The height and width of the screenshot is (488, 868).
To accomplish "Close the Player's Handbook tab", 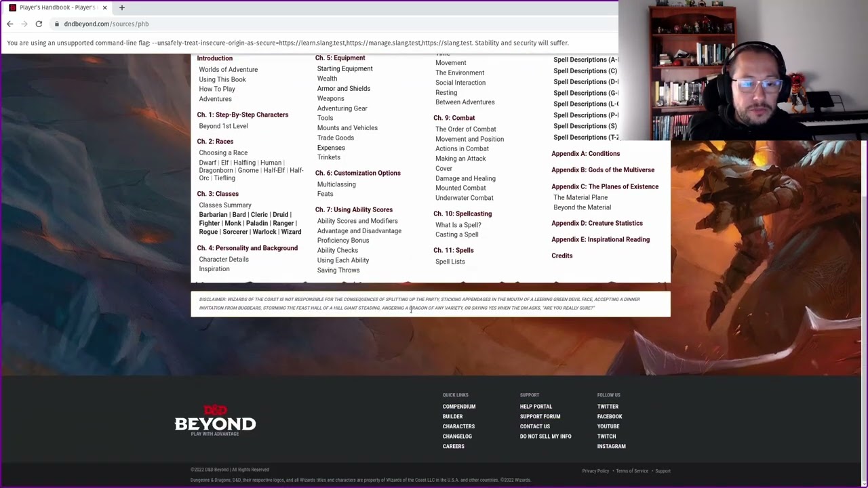I will (x=104, y=7).
